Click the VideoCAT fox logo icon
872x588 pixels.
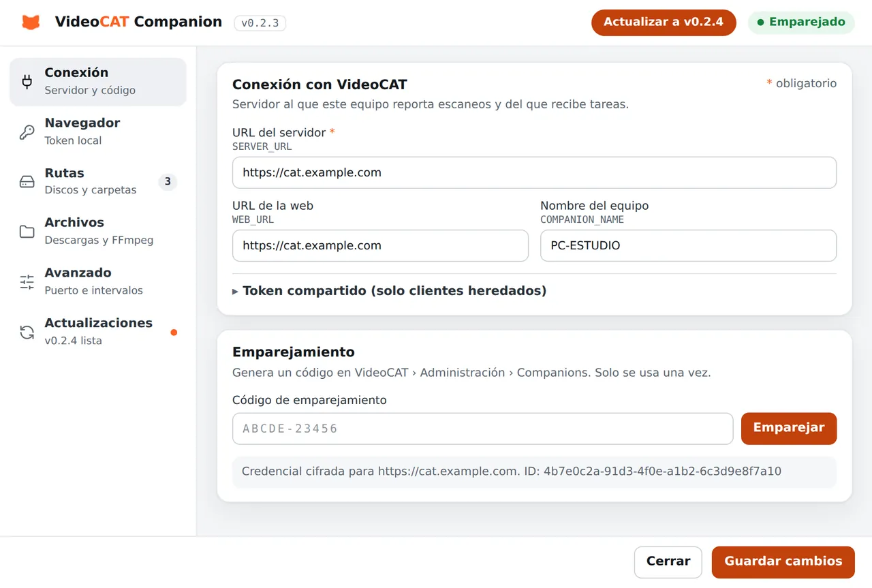[31, 22]
